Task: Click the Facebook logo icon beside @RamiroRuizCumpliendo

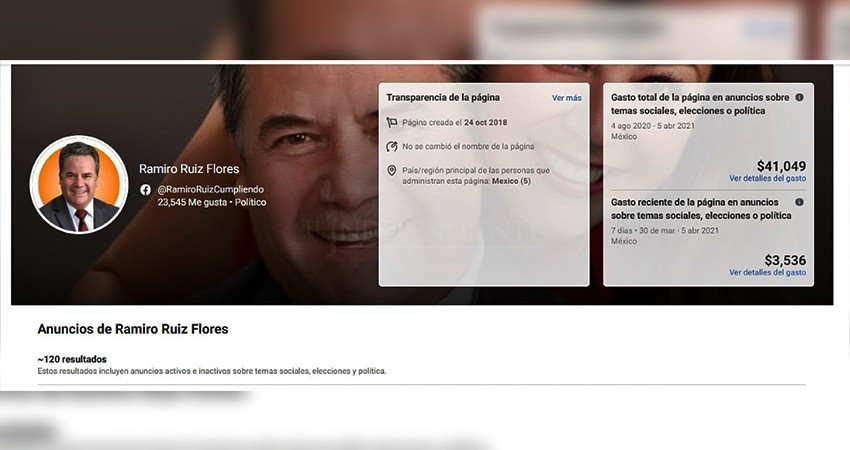Action: (145, 190)
